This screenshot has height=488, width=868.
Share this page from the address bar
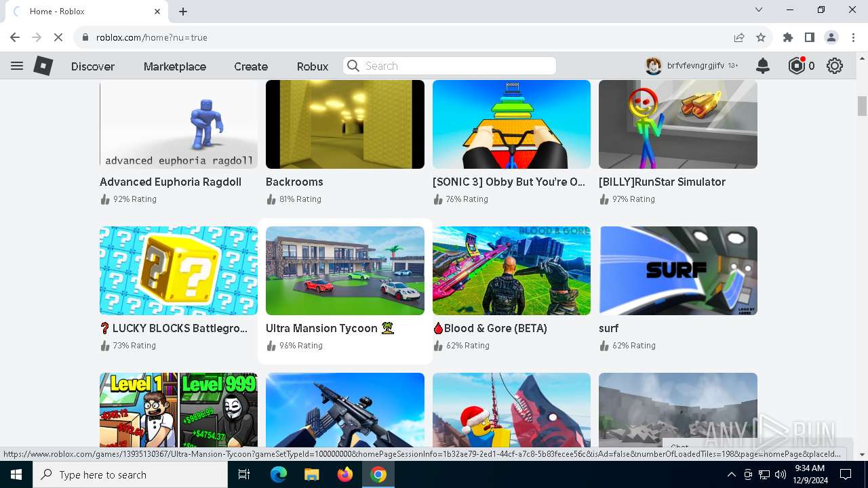click(x=739, y=37)
